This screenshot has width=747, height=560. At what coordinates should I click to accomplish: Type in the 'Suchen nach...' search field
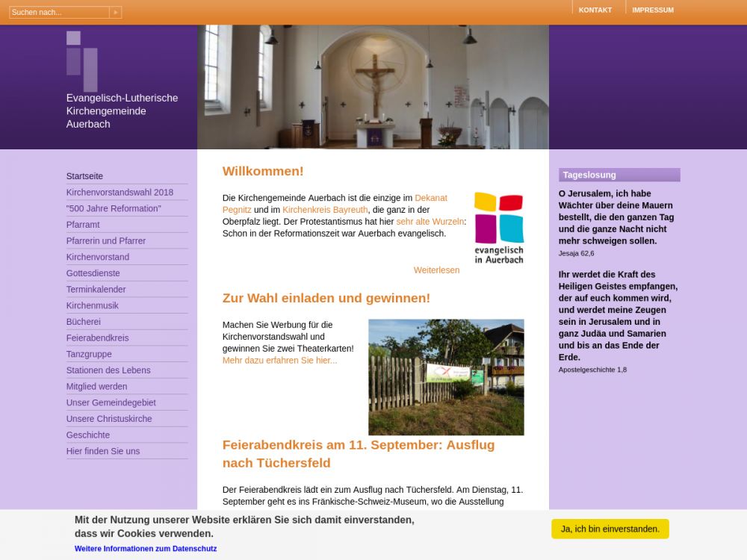point(59,12)
